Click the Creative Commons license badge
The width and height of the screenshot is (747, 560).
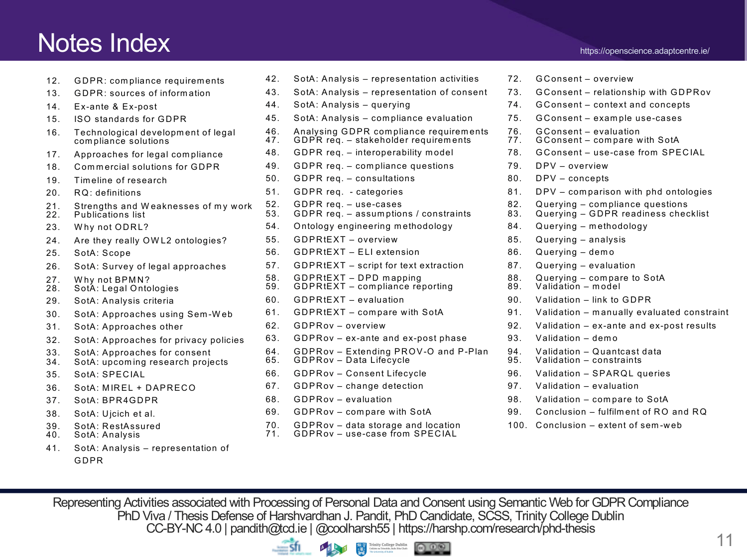[x=432, y=549]
